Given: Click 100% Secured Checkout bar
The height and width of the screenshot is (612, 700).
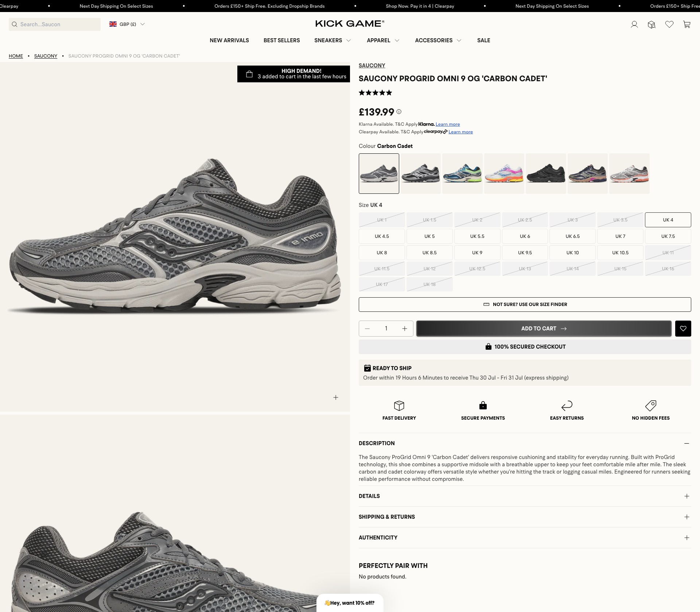Looking at the screenshot, I should pyautogui.click(x=525, y=347).
